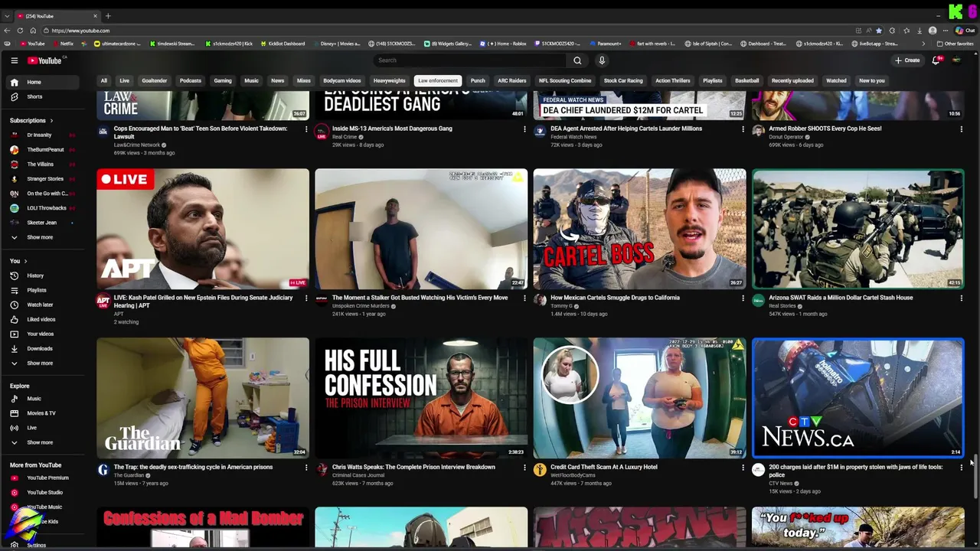Open the YouTube hamburger guide menu
Viewport: 980px width, 551px height.
[14, 60]
